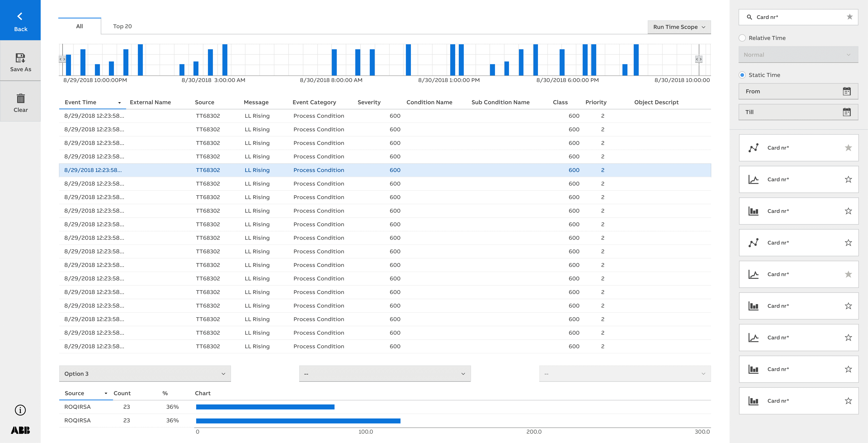The width and height of the screenshot is (868, 443).
Task: Select the Static Time radio button
Action: [x=742, y=75]
